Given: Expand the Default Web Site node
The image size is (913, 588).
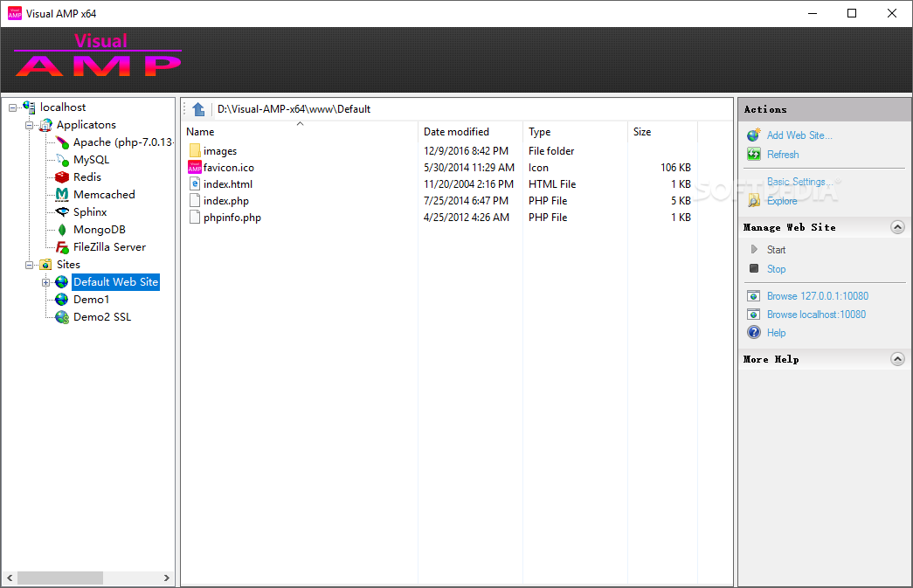Looking at the screenshot, I should pyautogui.click(x=45, y=282).
